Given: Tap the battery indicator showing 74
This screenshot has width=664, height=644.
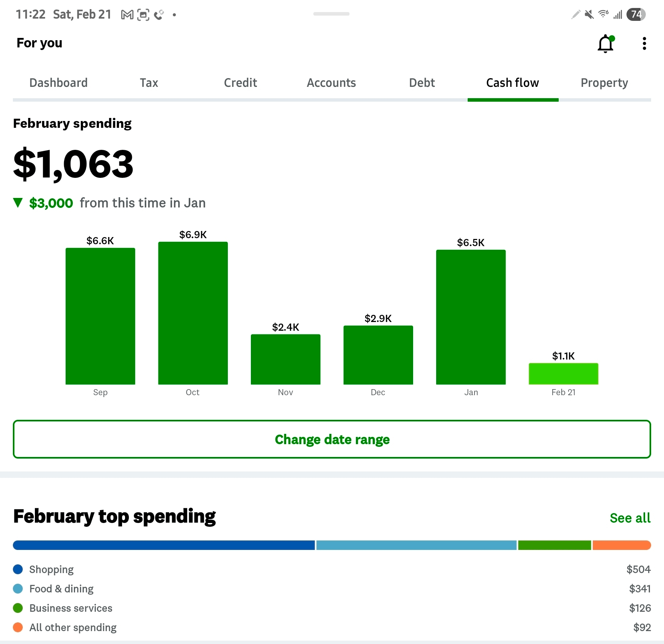Looking at the screenshot, I should 636,14.
